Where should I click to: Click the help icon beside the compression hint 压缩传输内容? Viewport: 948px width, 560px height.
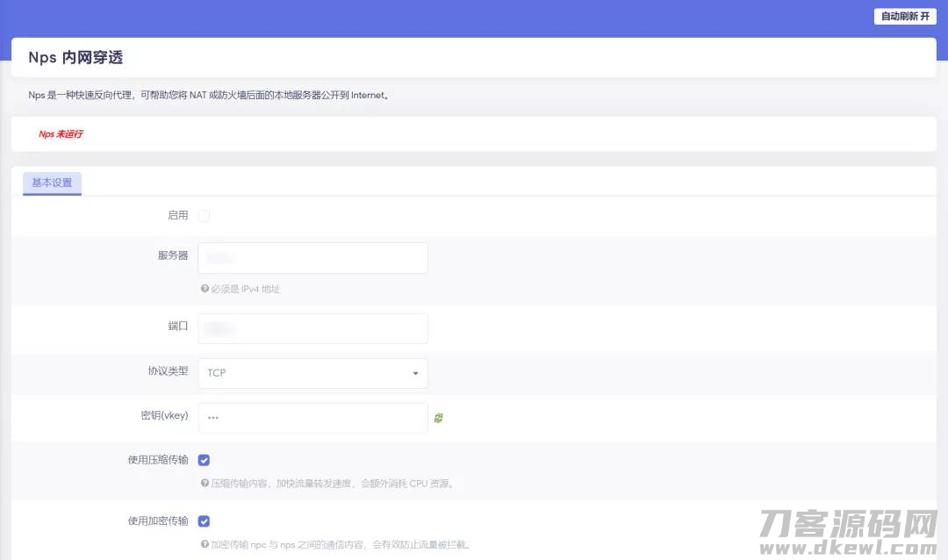[205, 483]
